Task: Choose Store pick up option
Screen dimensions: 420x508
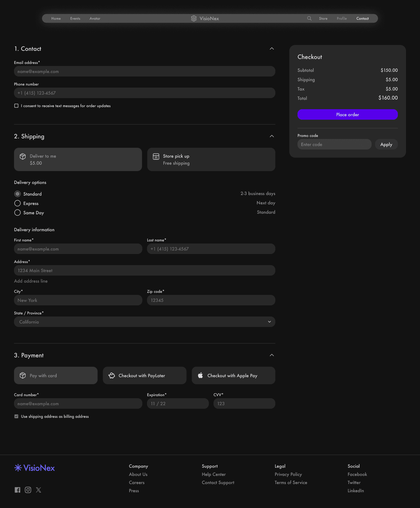Action: [211, 159]
